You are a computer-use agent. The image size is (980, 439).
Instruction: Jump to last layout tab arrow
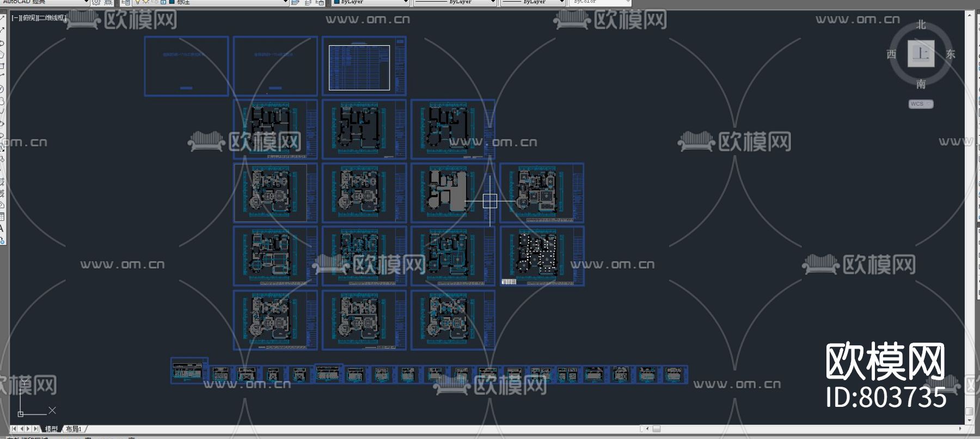pyautogui.click(x=36, y=429)
